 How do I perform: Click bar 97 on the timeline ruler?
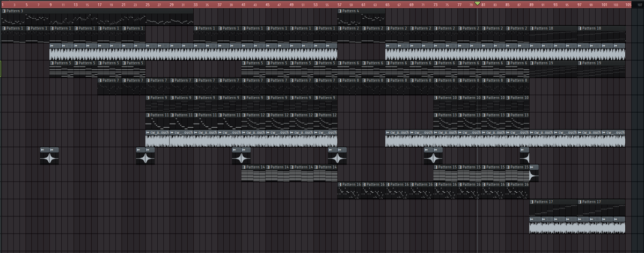point(580,4)
